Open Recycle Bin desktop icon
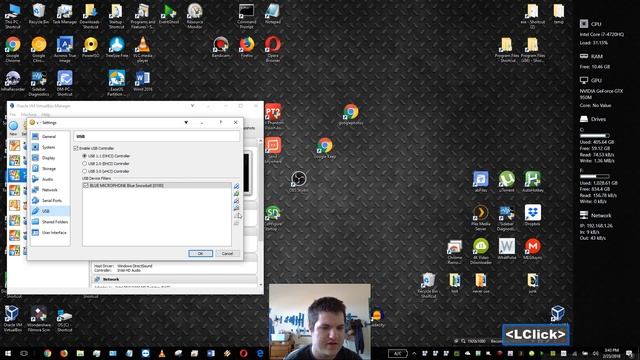This screenshot has width=640, height=360. tap(39, 14)
